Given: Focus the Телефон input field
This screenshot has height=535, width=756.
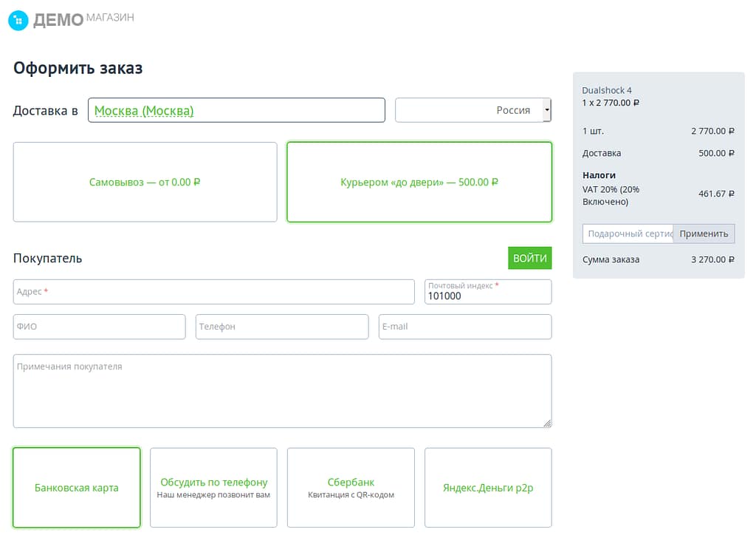Looking at the screenshot, I should pyautogui.click(x=281, y=327).
